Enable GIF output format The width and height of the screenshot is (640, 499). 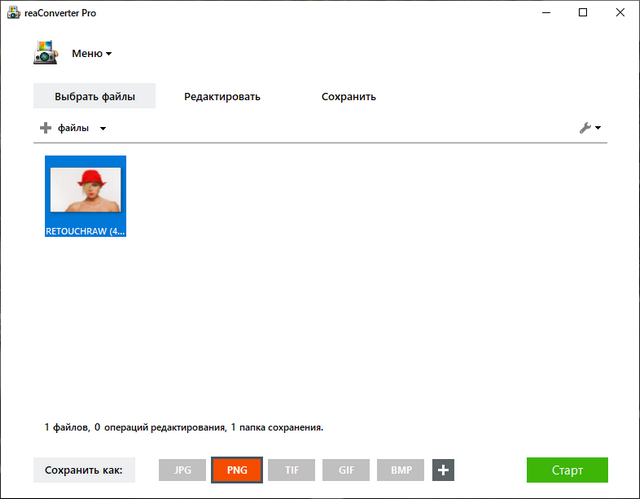(346, 470)
